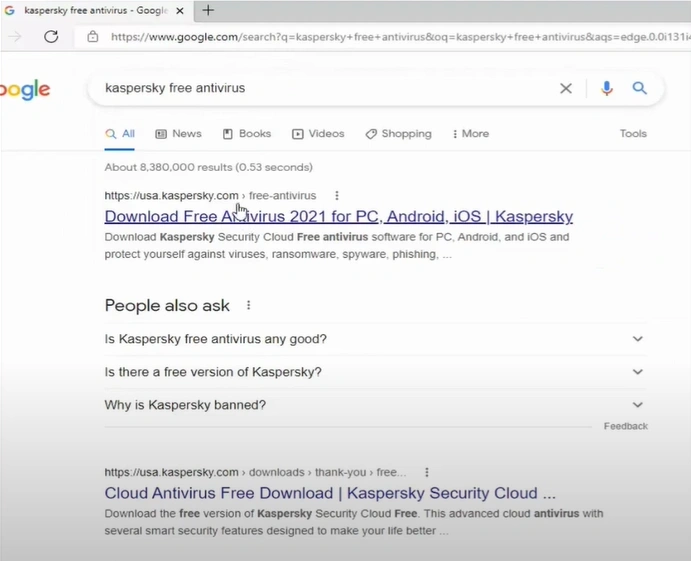691x561 pixels.
Task: Click the Google logo
Action: click(25, 89)
